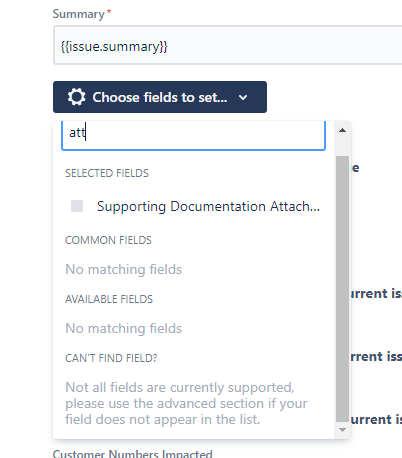Focus the field search box containing att
Screen dimensions: 402x458
pyautogui.click(x=193, y=135)
